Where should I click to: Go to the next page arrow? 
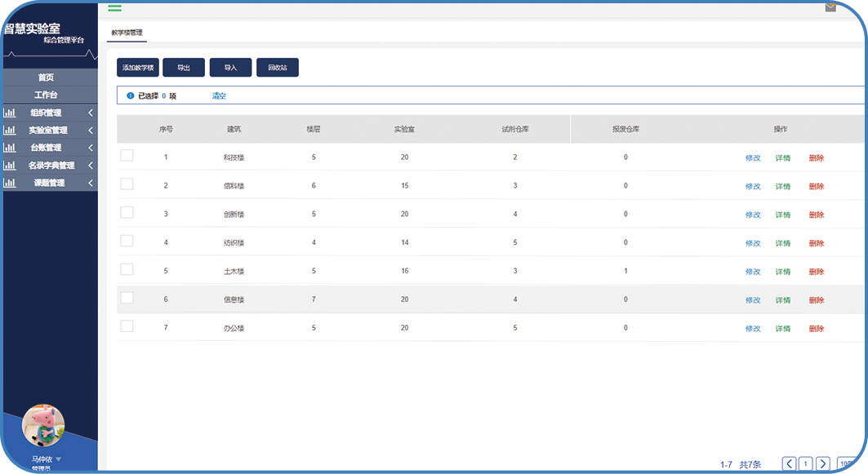823,463
